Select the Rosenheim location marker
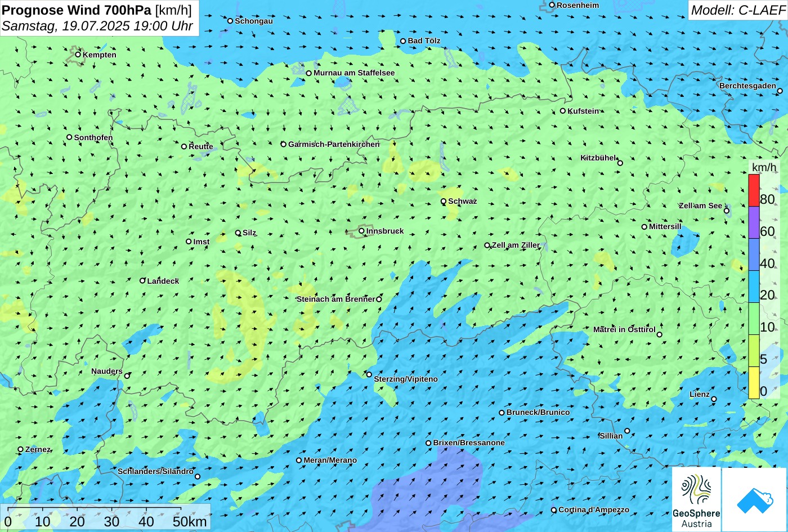The image size is (788, 532). [552, 5]
